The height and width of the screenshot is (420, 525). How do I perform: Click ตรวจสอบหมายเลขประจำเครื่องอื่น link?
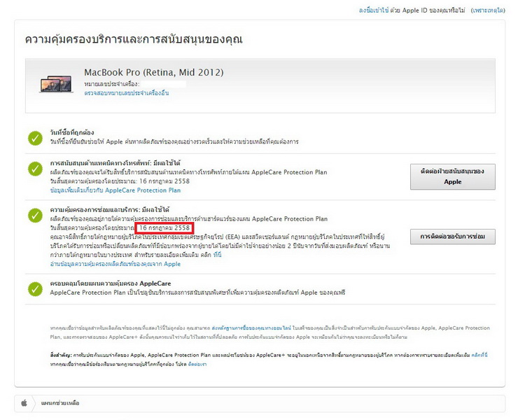pyautogui.click(x=127, y=93)
